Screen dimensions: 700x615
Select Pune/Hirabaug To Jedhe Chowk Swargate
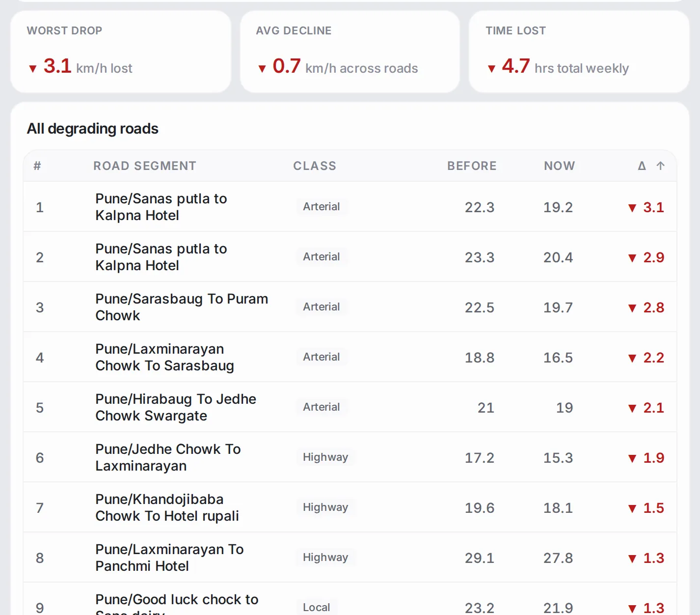[176, 407]
